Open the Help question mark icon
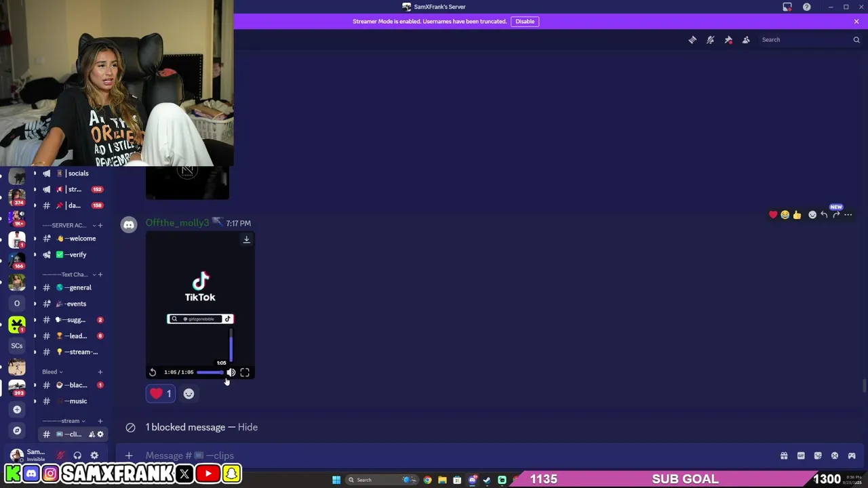The height and width of the screenshot is (488, 868). (x=806, y=7)
